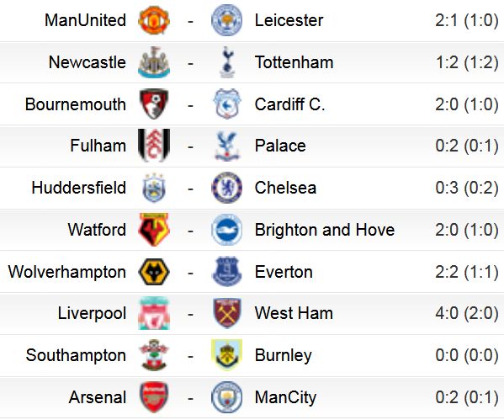
Task: Click the Manchester United crest icon
Action: [x=154, y=20]
